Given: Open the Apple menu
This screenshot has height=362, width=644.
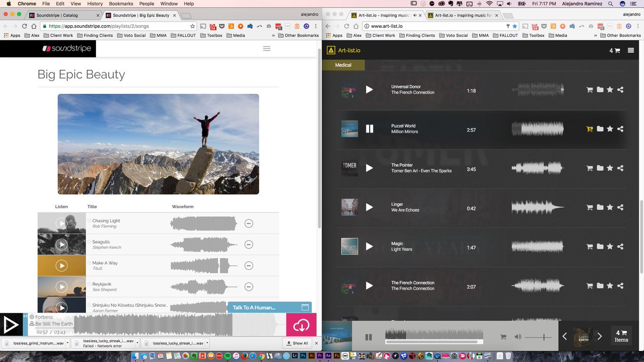Looking at the screenshot, I should pos(8,4).
